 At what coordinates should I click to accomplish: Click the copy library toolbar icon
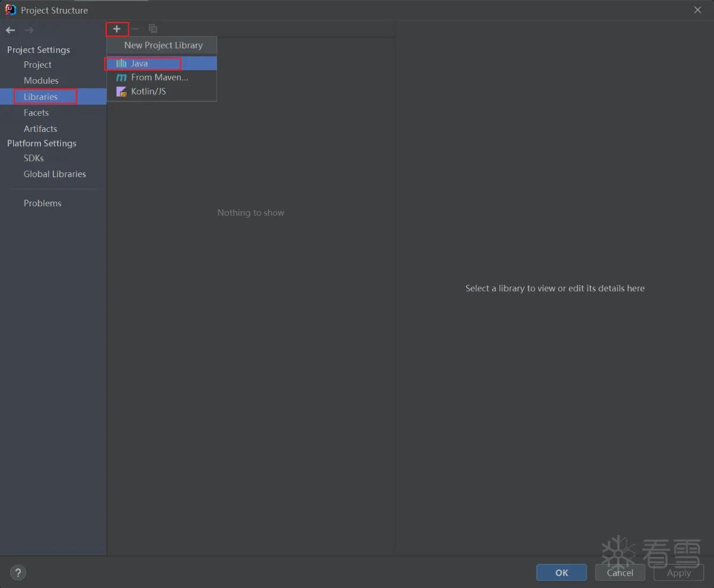tap(153, 29)
